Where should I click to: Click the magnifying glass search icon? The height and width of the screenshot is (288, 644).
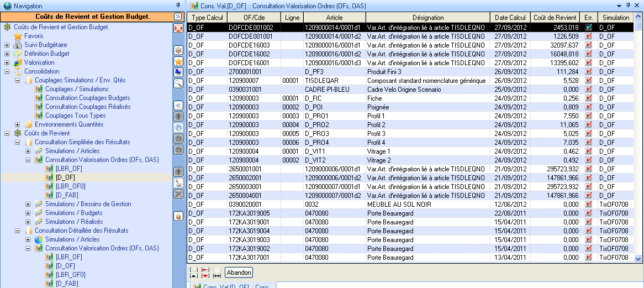pos(178,83)
